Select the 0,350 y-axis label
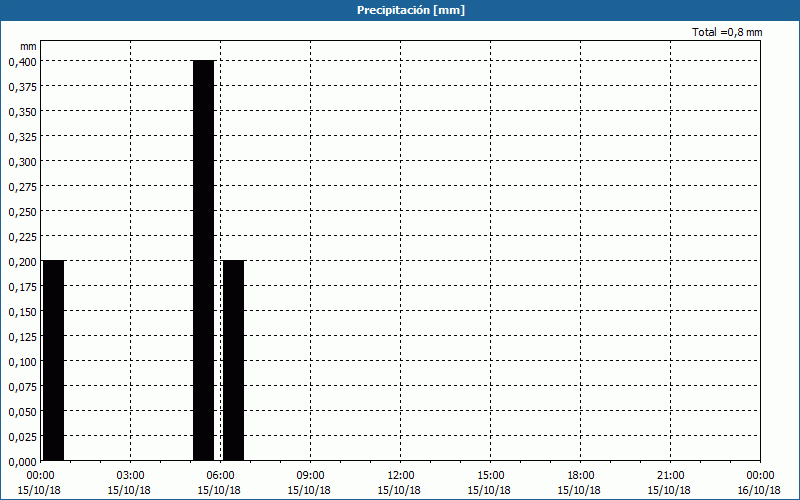The width and height of the screenshot is (800, 500). pos(23,112)
